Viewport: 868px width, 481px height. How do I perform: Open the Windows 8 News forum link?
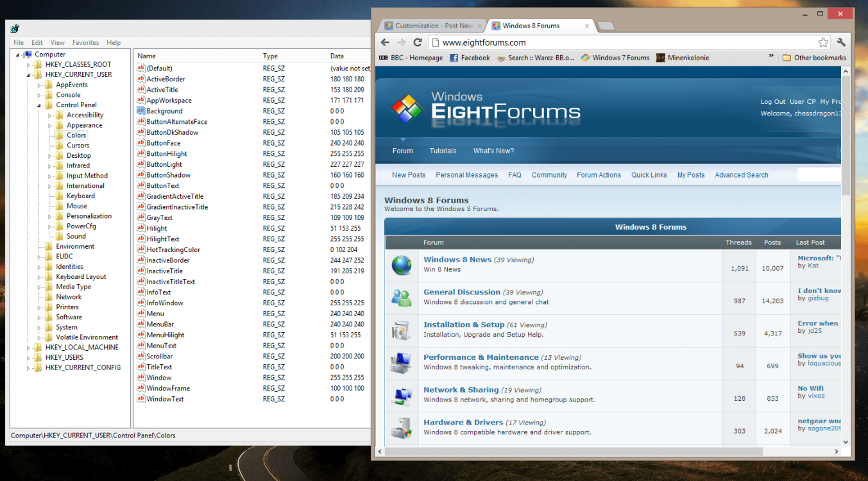click(x=457, y=260)
